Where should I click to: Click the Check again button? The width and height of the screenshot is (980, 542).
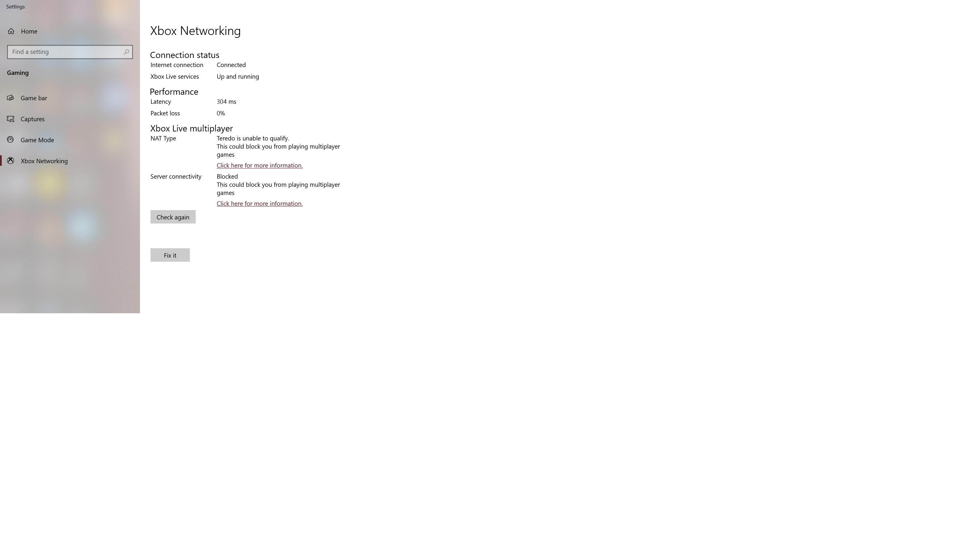click(x=172, y=217)
